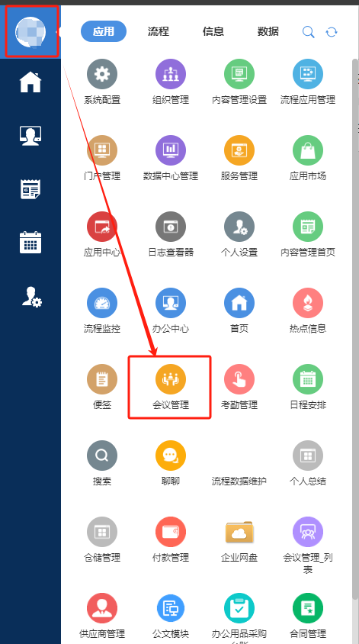Switch to the 信息 tab

[x=213, y=31]
